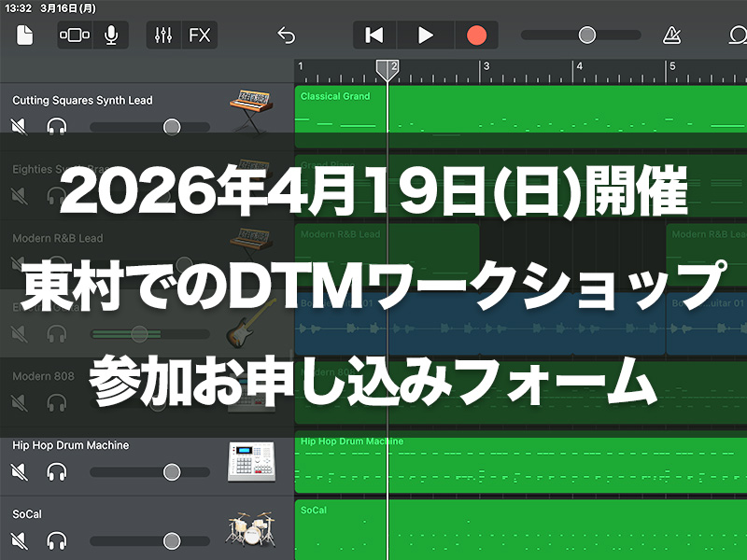This screenshot has height=560, width=747.
Task: Select the SoCal drum kit icon
Action: [x=250, y=527]
